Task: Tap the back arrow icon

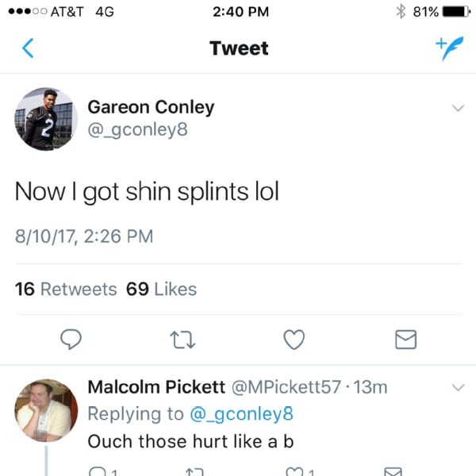Action: pos(28,48)
